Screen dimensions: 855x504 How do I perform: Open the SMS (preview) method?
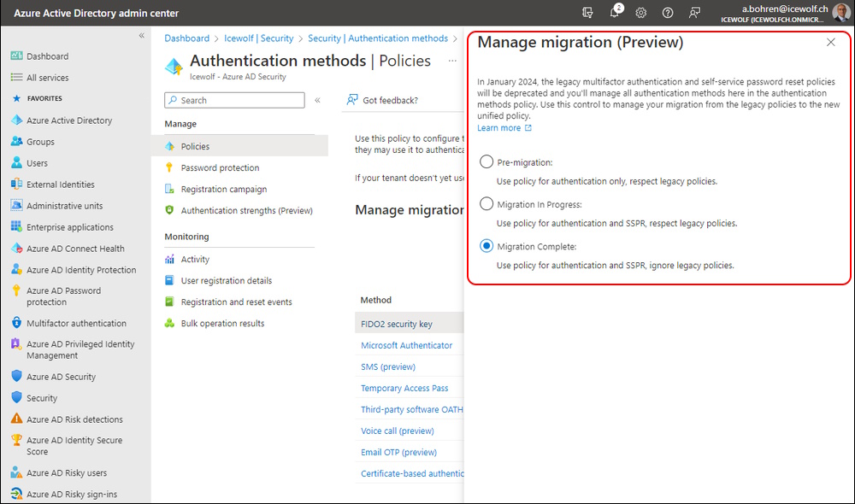point(388,366)
